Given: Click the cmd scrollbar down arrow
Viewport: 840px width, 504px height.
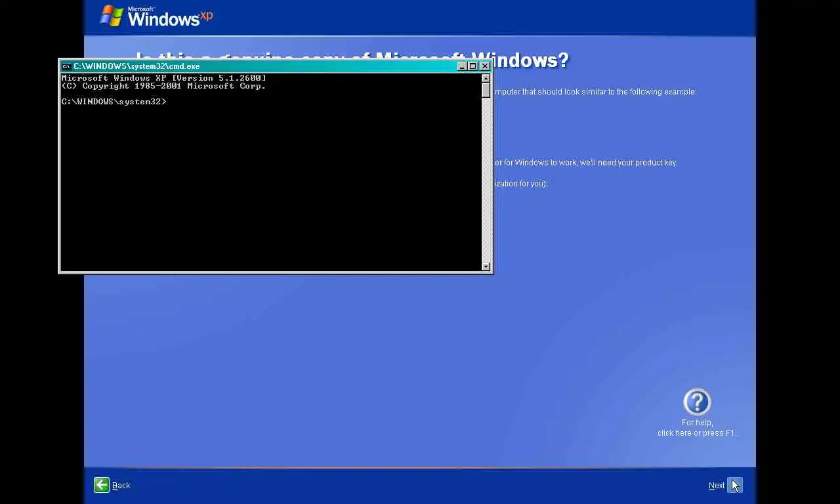Looking at the screenshot, I should tap(486, 266).
